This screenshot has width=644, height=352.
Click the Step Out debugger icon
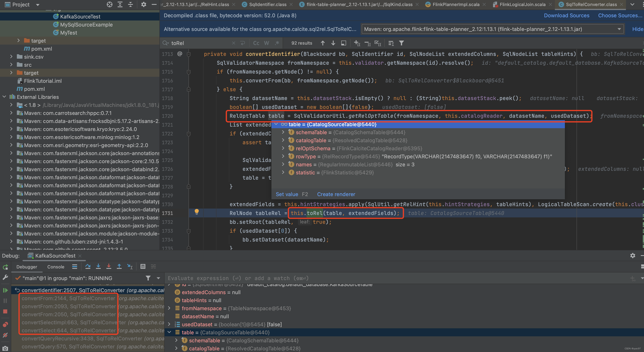click(119, 267)
